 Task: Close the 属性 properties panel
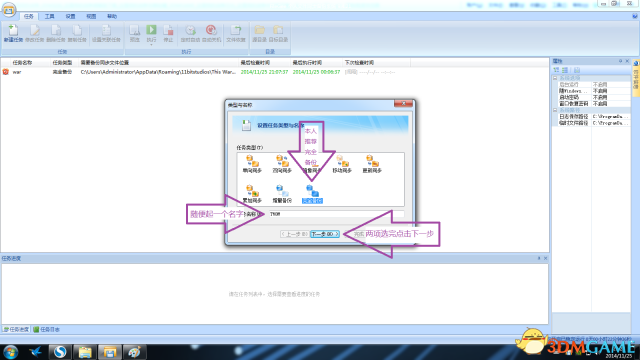pyautogui.click(x=627, y=61)
